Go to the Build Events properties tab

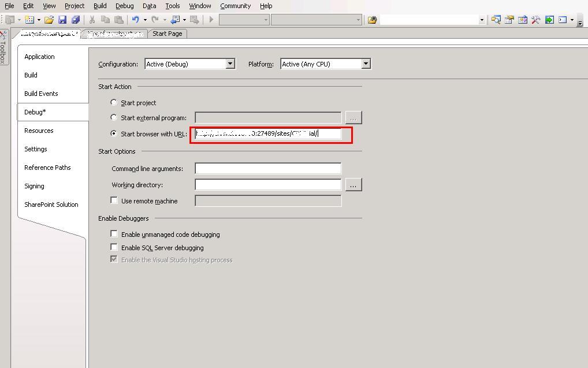pyautogui.click(x=41, y=94)
